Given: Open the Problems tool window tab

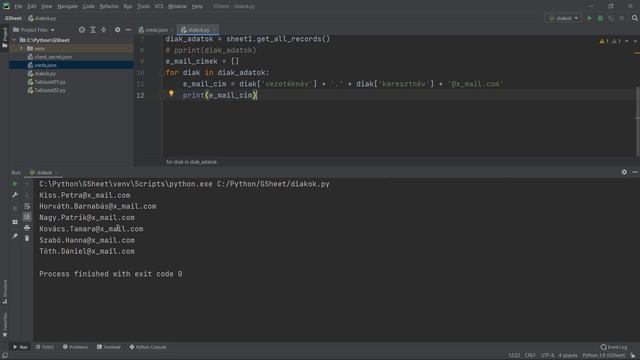Looking at the screenshot, I should [x=76, y=347].
